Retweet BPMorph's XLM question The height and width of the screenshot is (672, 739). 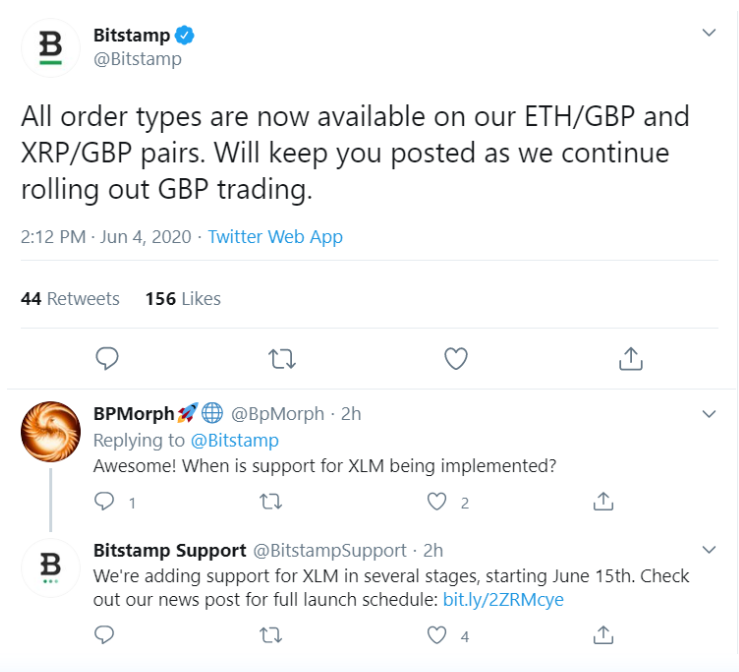[x=271, y=502]
